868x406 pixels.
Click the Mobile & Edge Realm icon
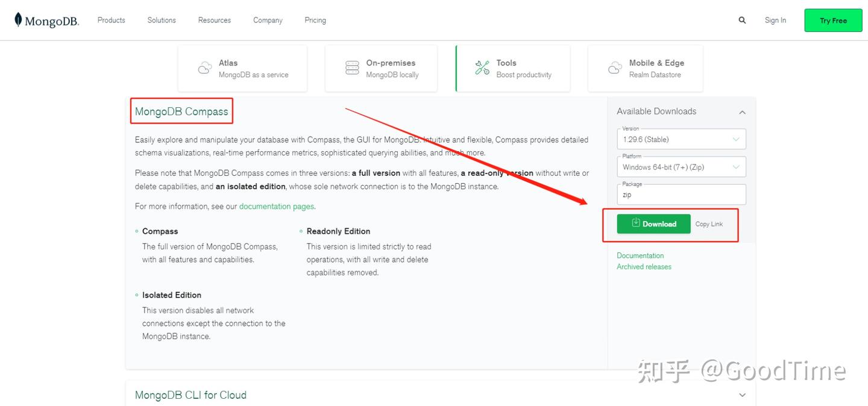(x=615, y=68)
